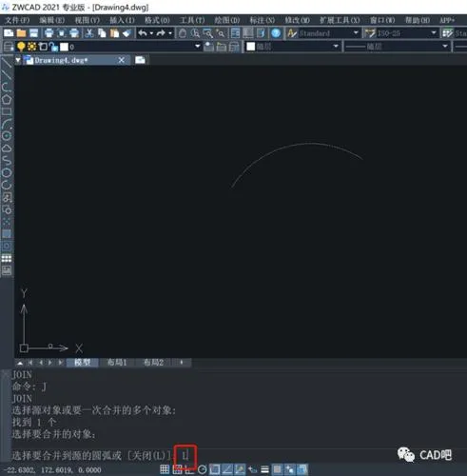The image size is (467, 476).
Task: Switch to the 布局2 layout tab
Action: pyautogui.click(x=154, y=363)
